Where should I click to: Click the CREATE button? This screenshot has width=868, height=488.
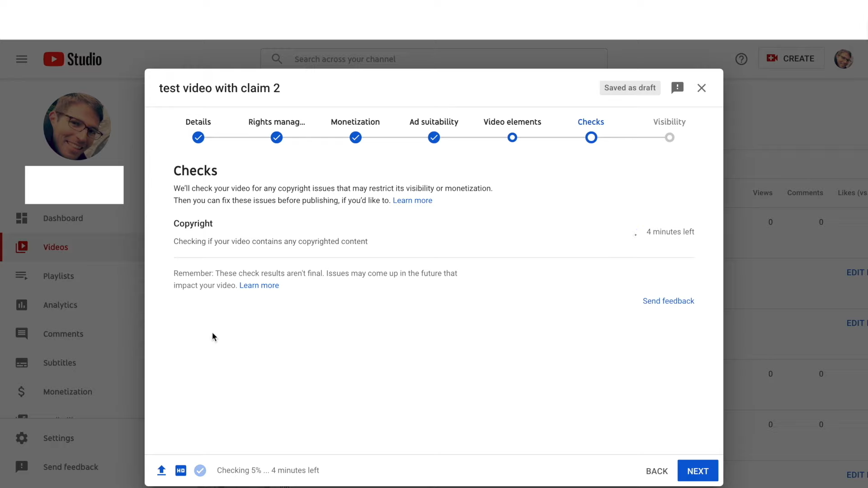(791, 58)
